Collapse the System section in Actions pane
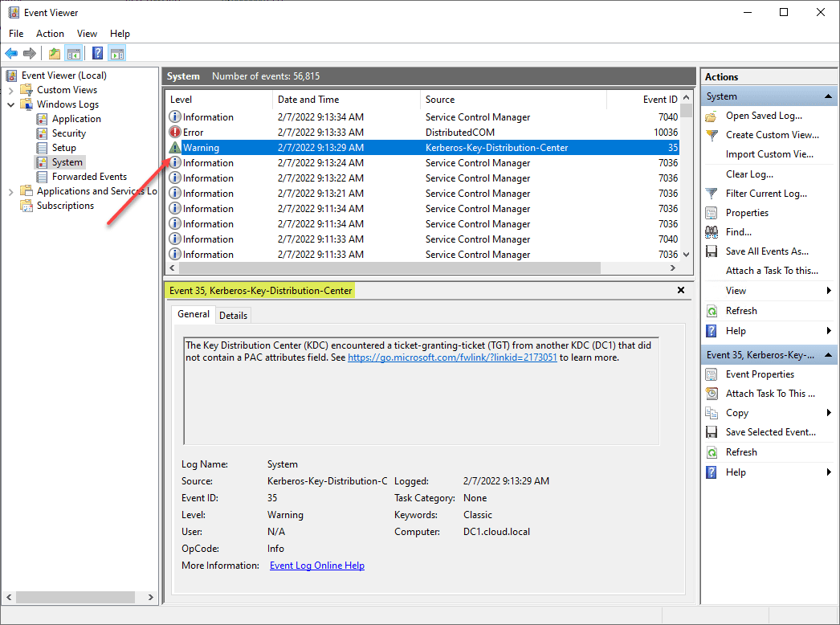 [x=829, y=96]
